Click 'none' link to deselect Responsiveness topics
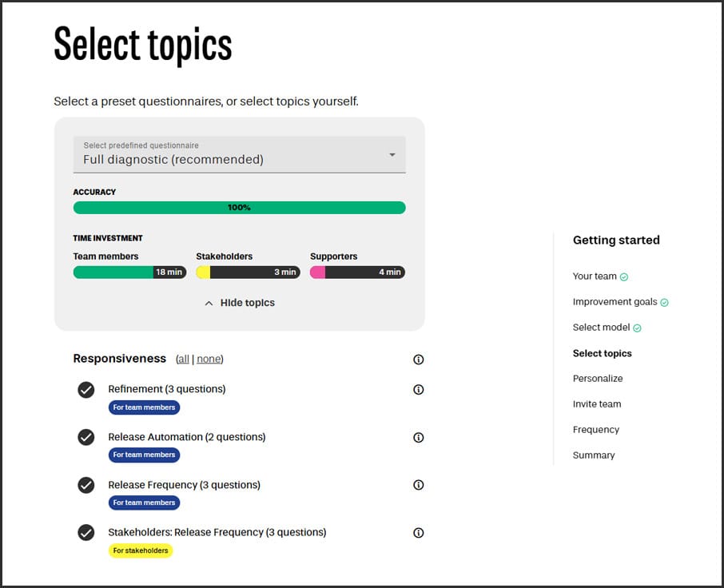724x588 pixels. click(209, 360)
